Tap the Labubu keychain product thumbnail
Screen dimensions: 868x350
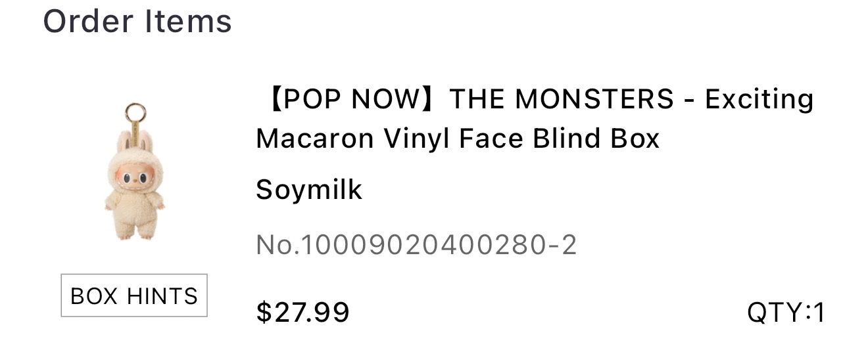(x=135, y=171)
